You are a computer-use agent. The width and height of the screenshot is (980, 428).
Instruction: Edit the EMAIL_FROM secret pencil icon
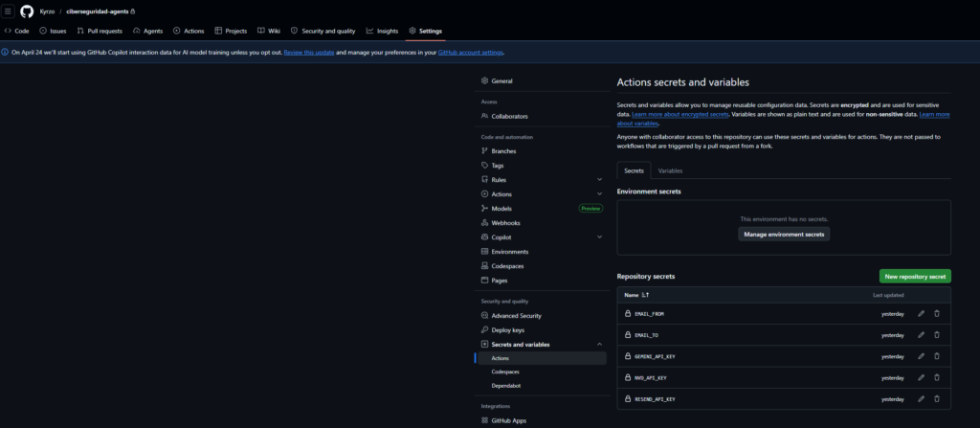(x=921, y=313)
